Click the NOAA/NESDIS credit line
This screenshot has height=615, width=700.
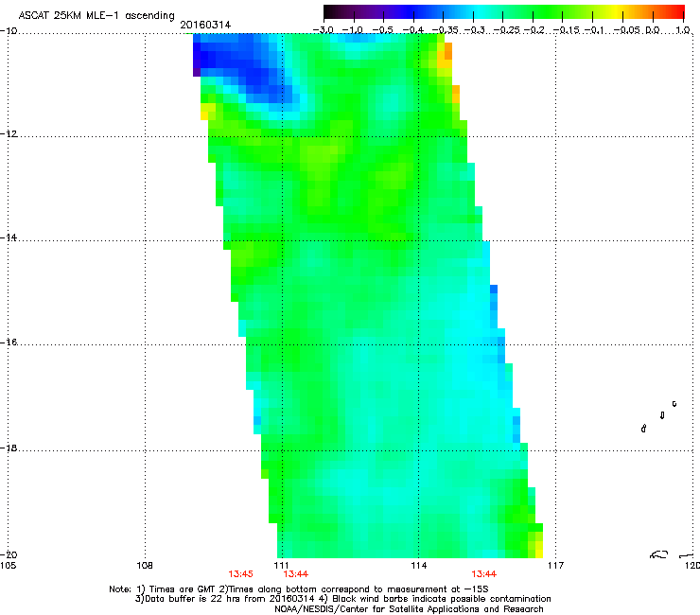tap(409, 609)
